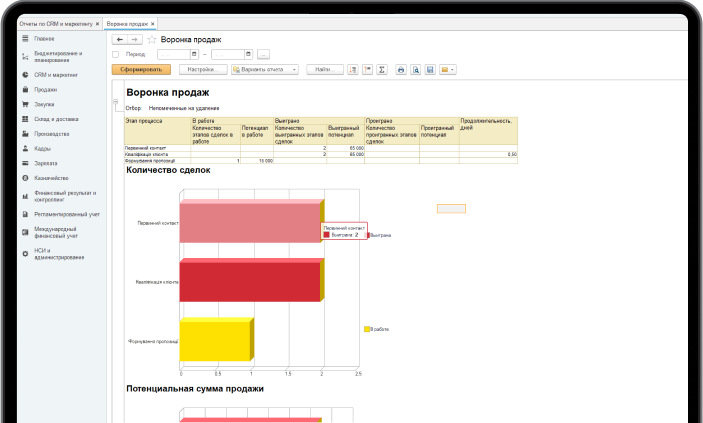Open the Казначейство section

[x=52, y=178]
